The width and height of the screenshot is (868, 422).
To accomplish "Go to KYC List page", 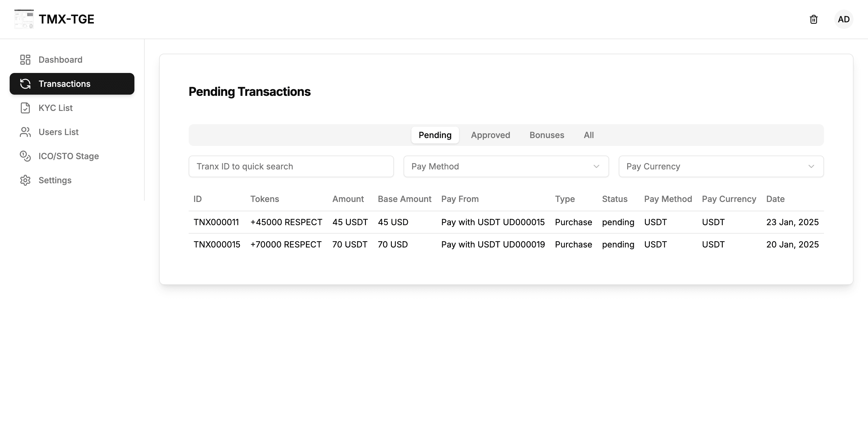I will [x=72, y=108].
